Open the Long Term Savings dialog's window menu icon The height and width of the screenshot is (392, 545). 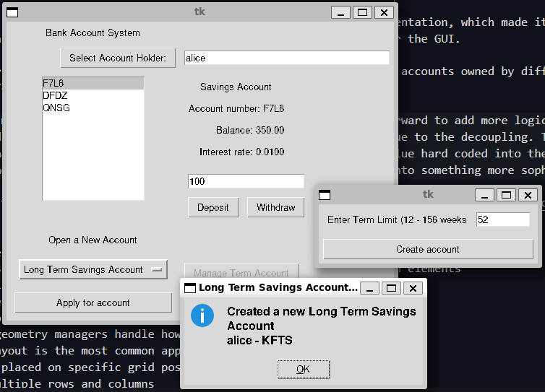tap(190, 288)
